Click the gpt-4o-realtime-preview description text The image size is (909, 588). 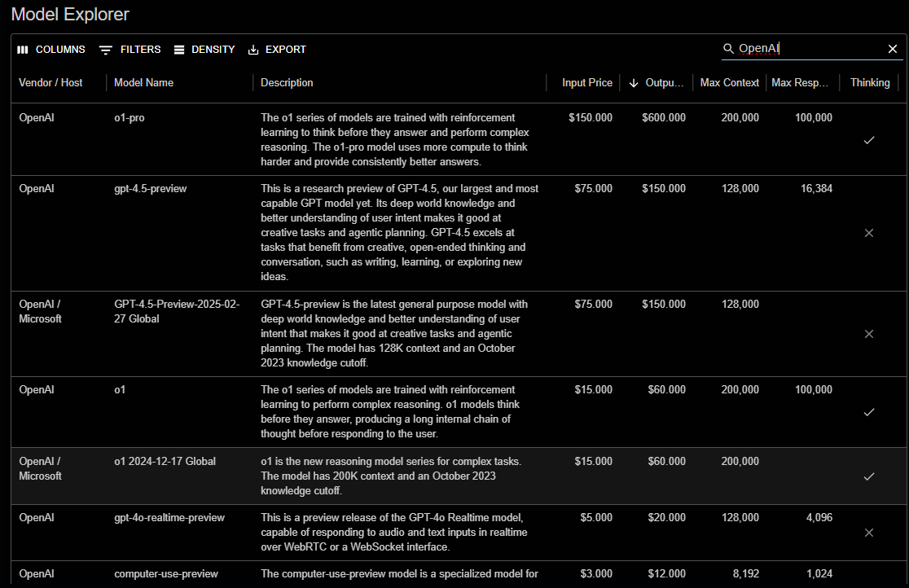coord(394,533)
